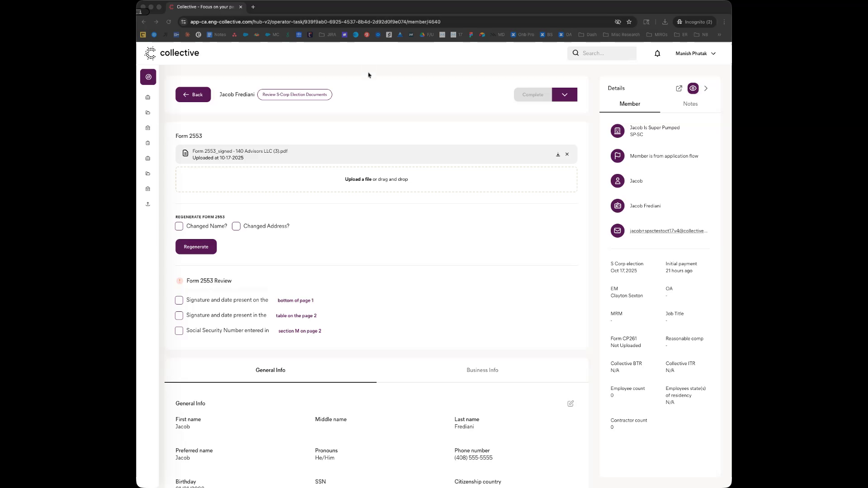The image size is (868, 488).
Task: Download the uploaded Form 2553 PDF
Action: click(558, 155)
